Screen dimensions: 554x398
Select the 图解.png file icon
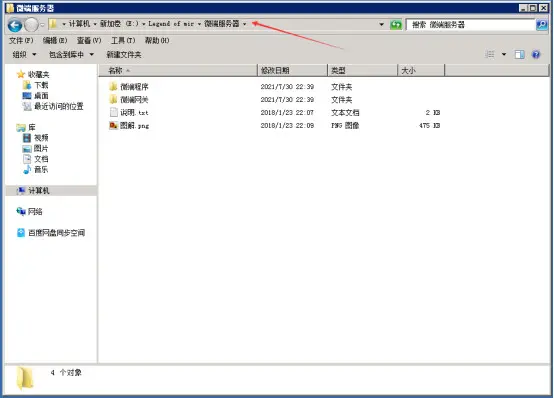click(x=113, y=125)
